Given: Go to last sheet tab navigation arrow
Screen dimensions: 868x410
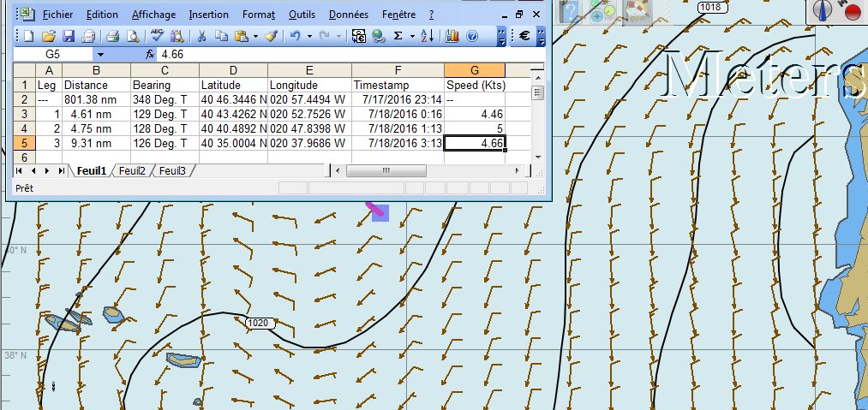Looking at the screenshot, I should [61, 171].
